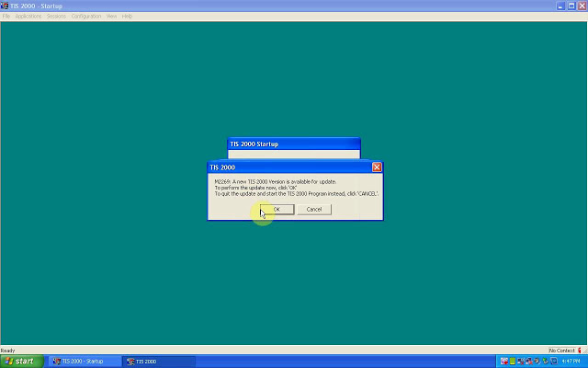Close the TIS 2000 - Startup main window
The height and width of the screenshot is (368, 588).
[582, 6]
